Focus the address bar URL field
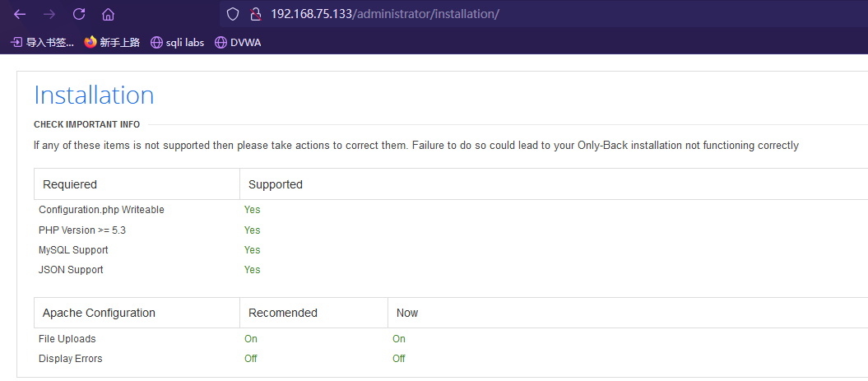The height and width of the screenshot is (381, 868). pyautogui.click(x=494, y=14)
